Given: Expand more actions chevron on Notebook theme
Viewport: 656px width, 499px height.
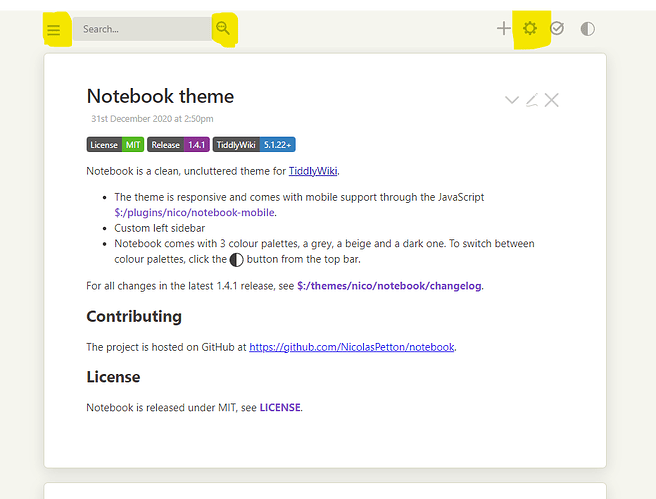Looking at the screenshot, I should pyautogui.click(x=512, y=100).
